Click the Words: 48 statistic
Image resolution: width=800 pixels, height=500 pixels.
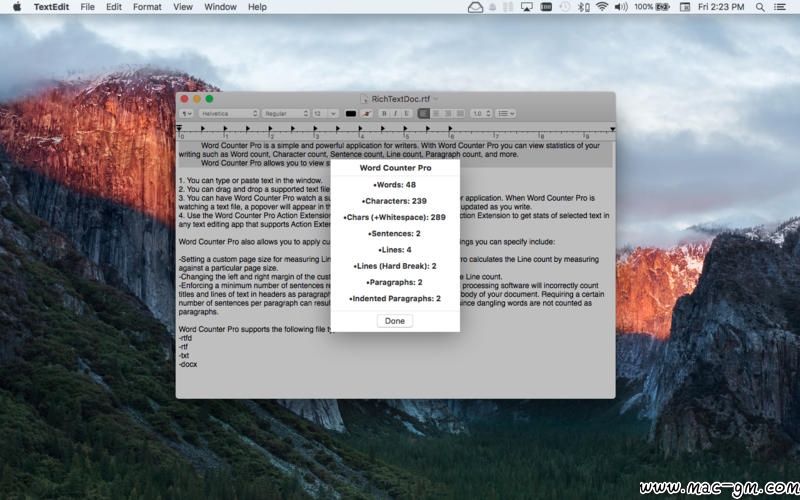tap(395, 185)
